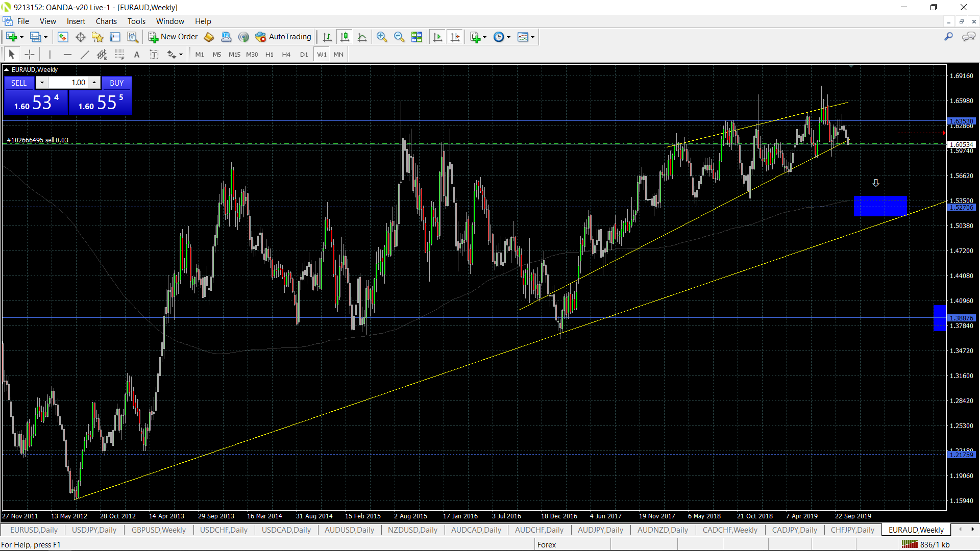Open the Data Window crosshair icon
Screen dimensions: 980x551
point(80,37)
